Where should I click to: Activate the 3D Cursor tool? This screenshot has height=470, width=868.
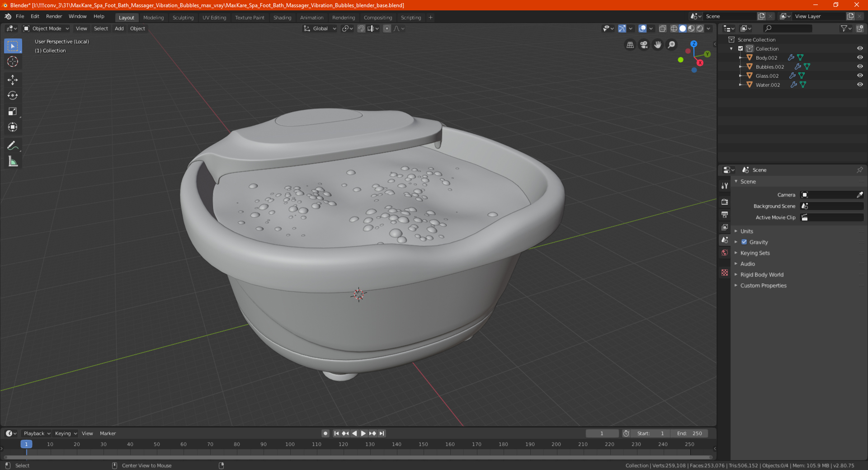[13, 62]
